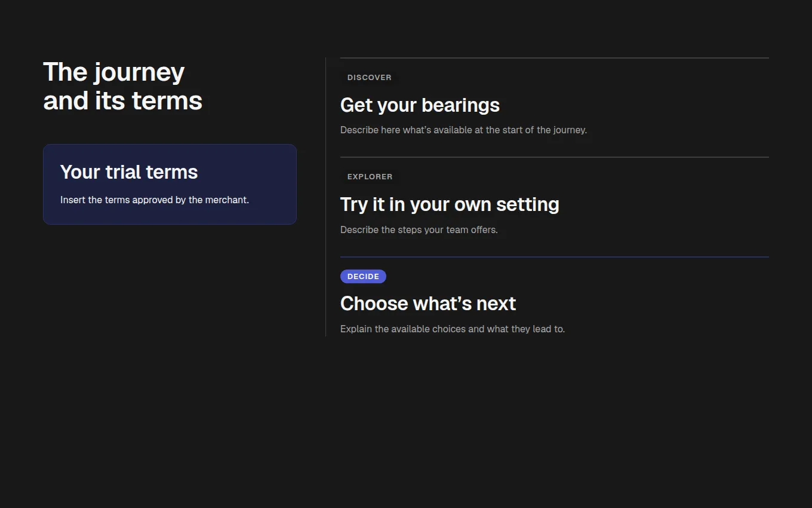The width and height of the screenshot is (812, 508).
Task: Select text "Insert the terms approved by the merchant."
Action: click(x=155, y=200)
